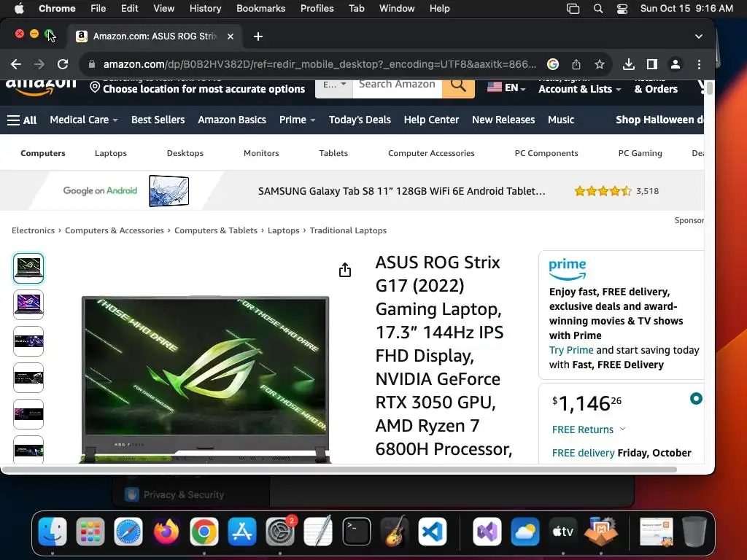Image resolution: width=747 pixels, height=560 pixels.
Task: Click Try Prime link
Action: click(x=571, y=350)
